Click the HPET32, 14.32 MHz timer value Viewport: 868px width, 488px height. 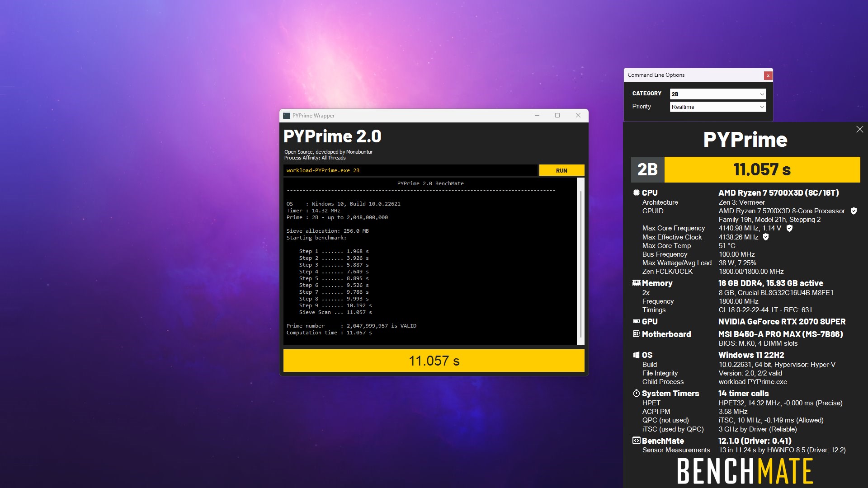click(780, 403)
